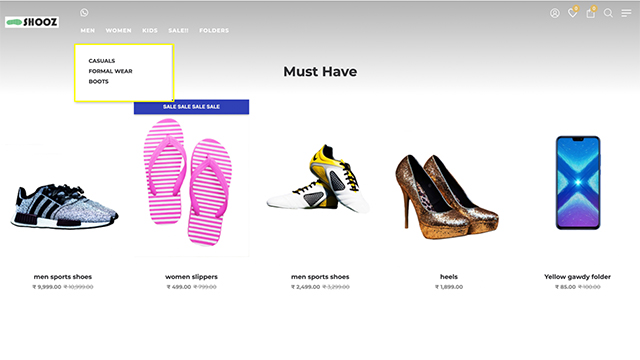The width and height of the screenshot is (640, 360).
Task: Click the pink flip-flops product image
Action: (x=188, y=182)
